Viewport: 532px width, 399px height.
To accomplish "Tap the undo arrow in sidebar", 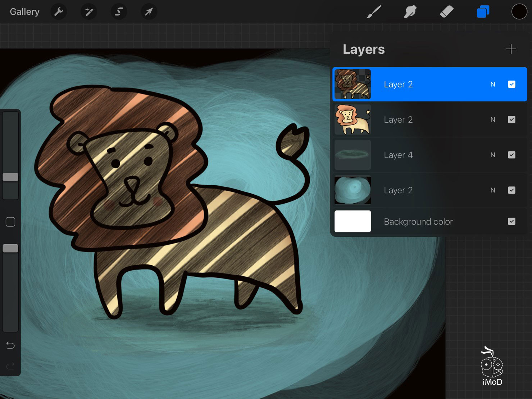I will pyautogui.click(x=10, y=345).
